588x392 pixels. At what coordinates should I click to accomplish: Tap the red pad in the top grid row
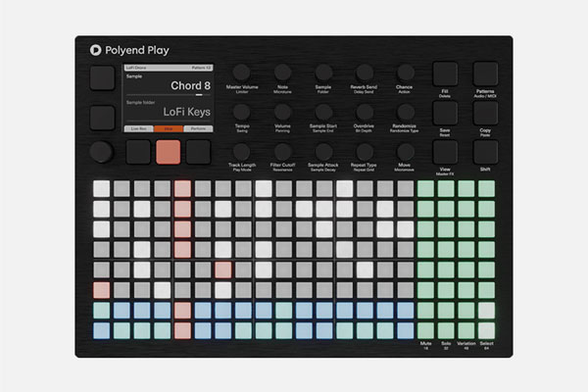pyautogui.click(x=182, y=189)
